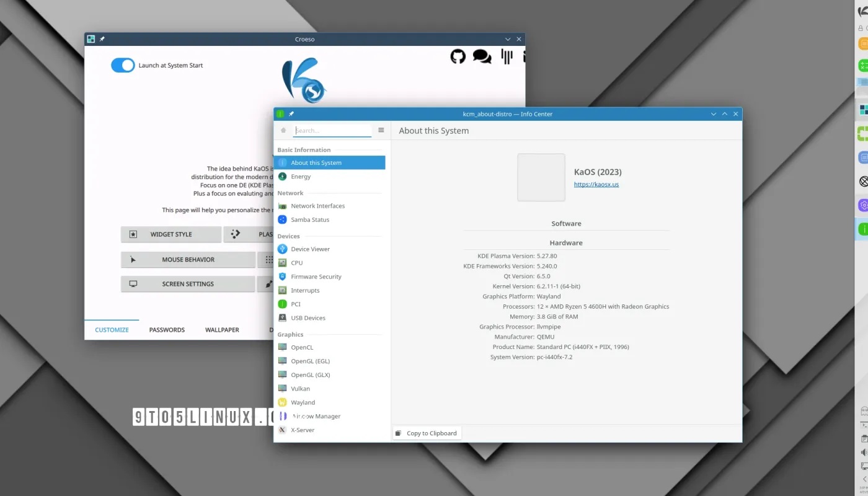Follow the https://kaosx.us link
Screen dimensions: 868x496
pos(596,184)
